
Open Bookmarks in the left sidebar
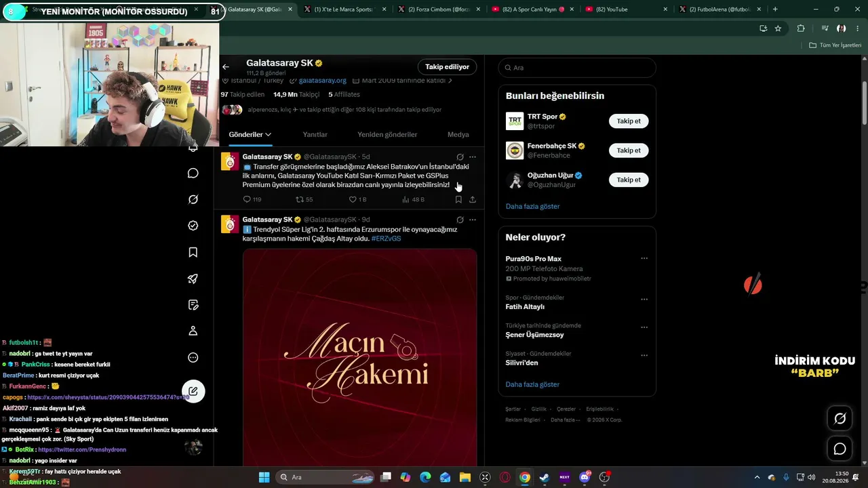tap(193, 252)
